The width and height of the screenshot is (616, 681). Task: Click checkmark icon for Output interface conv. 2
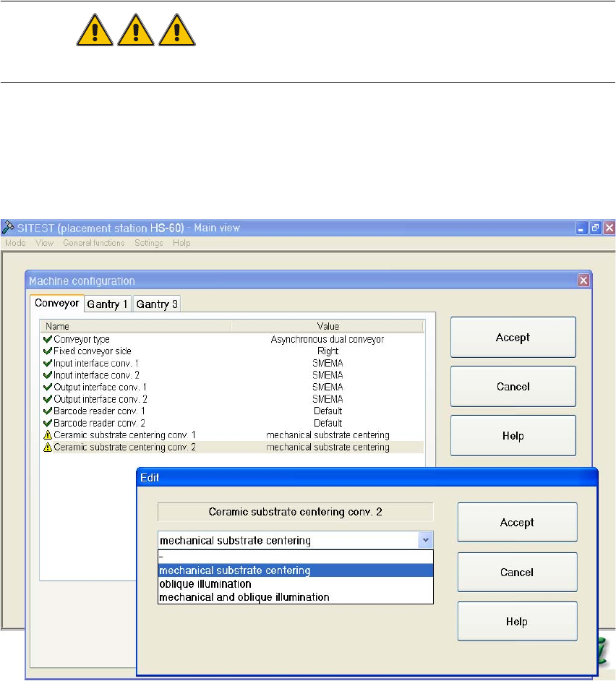pos(48,399)
